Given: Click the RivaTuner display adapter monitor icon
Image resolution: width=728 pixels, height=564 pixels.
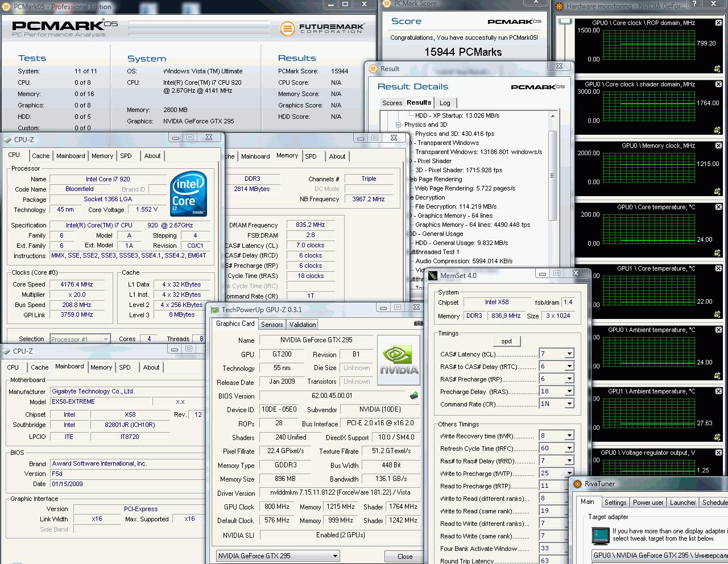Looking at the screenshot, I should [x=600, y=536].
